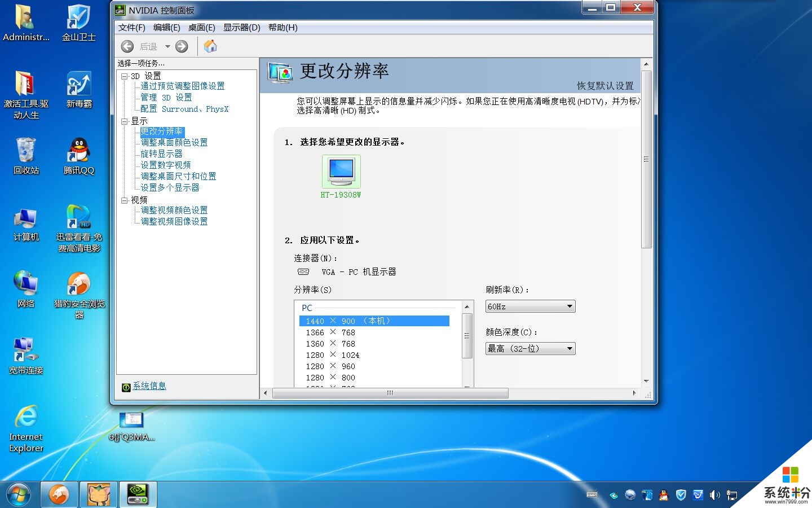Click the main panel scroll-down arrow
812x508 pixels.
click(x=646, y=382)
